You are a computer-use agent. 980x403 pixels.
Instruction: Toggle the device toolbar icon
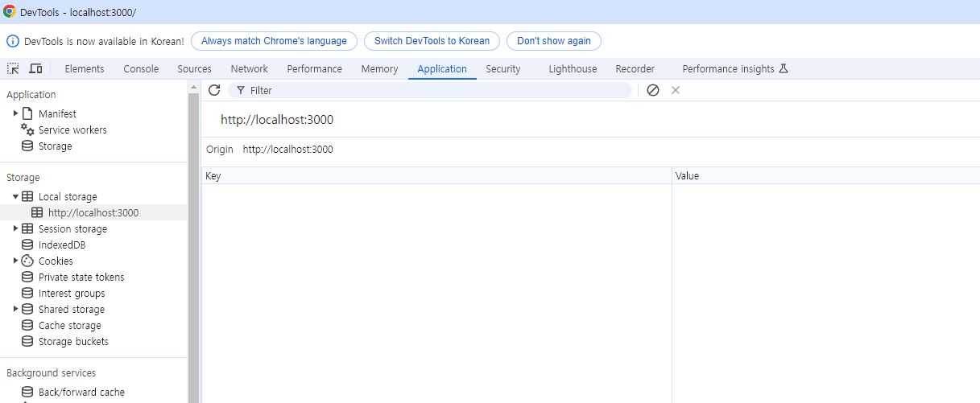(x=35, y=69)
